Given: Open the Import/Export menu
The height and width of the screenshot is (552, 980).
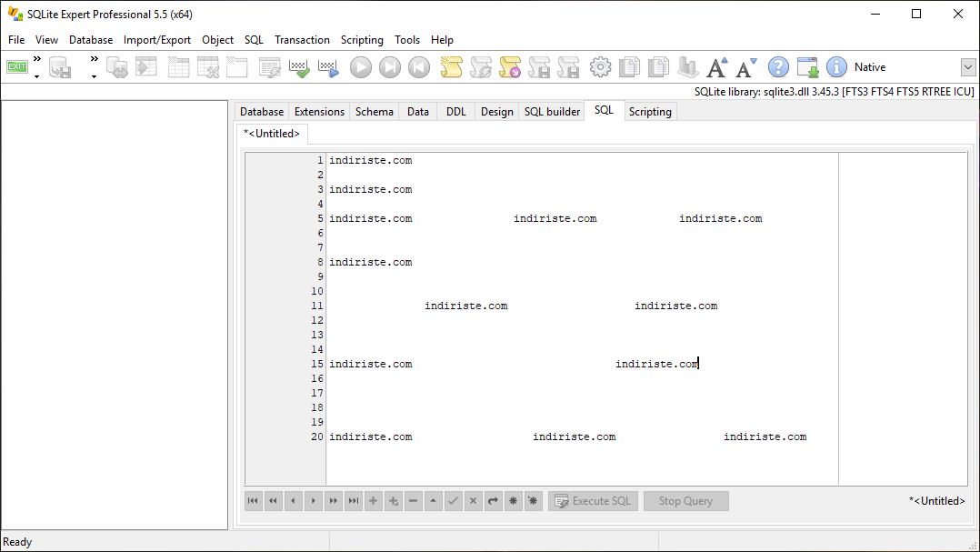Looking at the screenshot, I should 157,39.
